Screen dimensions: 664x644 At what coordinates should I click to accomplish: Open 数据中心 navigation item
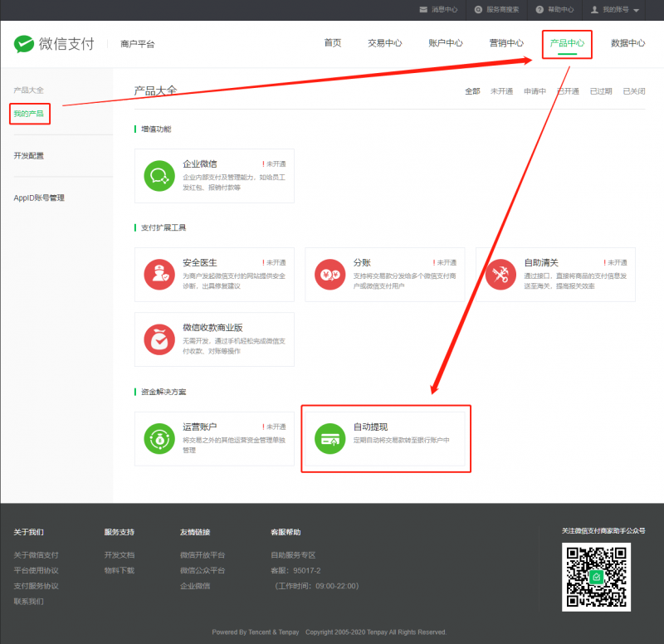coord(628,43)
